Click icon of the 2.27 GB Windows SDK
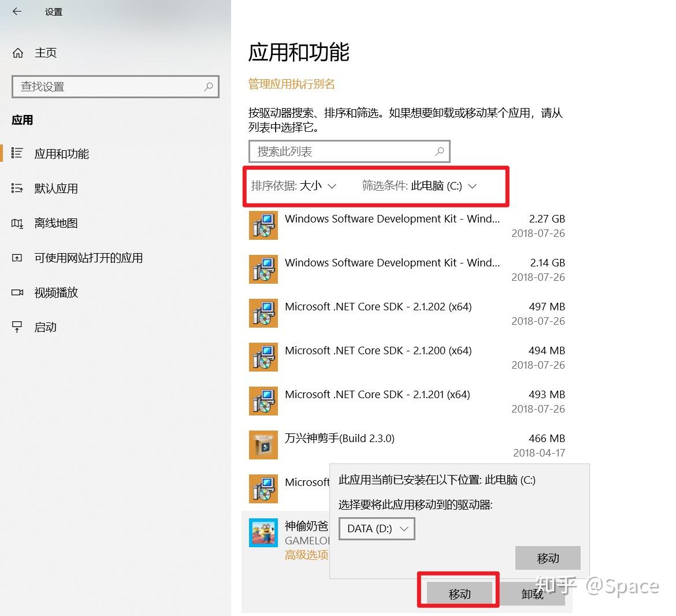The image size is (676, 616). coord(263,225)
